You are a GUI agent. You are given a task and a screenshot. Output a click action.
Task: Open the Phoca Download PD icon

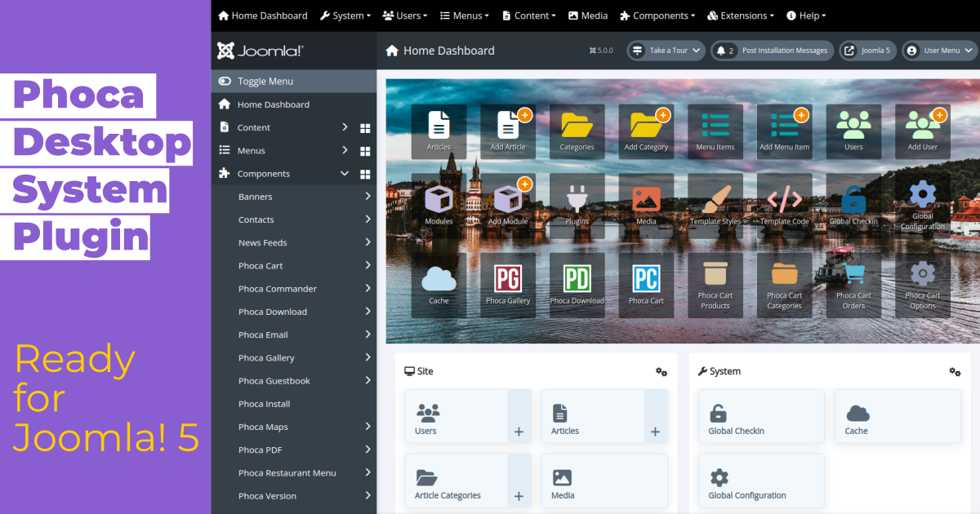pos(577,285)
